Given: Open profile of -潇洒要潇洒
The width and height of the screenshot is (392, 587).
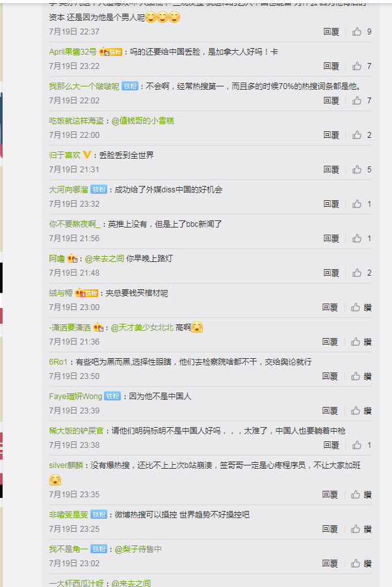Looking at the screenshot, I should pyautogui.click(x=70, y=328).
